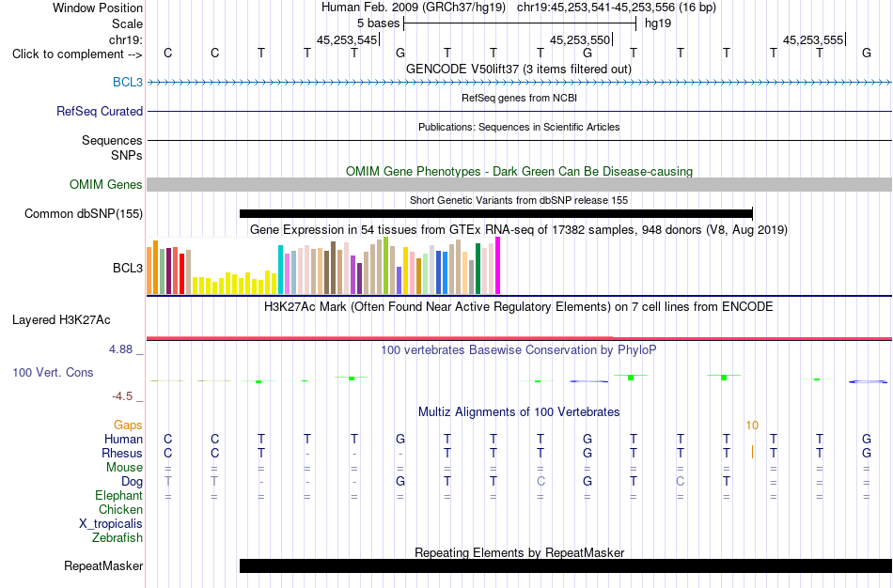Screen dimensions: 893x588
Task: Click the black dbSNP variant bar
Action: click(496, 213)
